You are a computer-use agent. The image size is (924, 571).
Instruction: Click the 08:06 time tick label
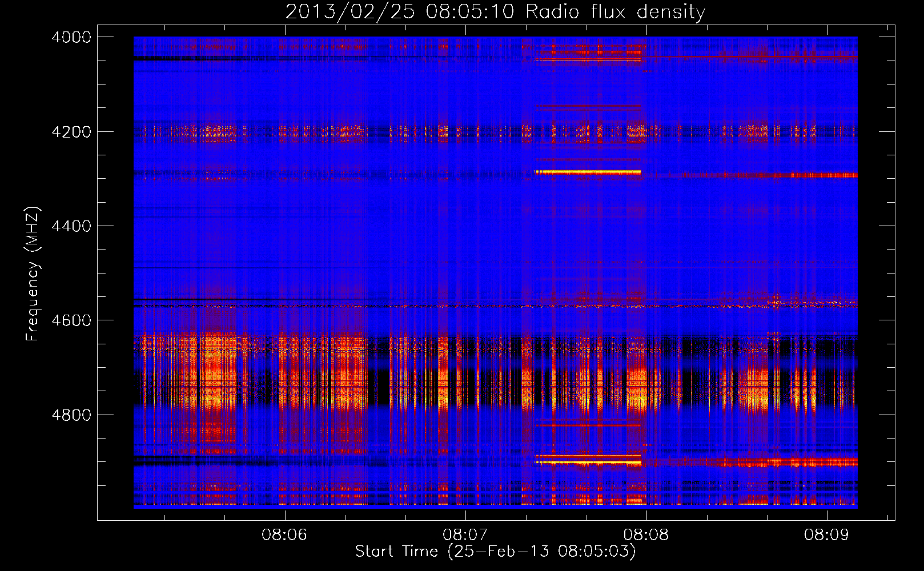284,535
